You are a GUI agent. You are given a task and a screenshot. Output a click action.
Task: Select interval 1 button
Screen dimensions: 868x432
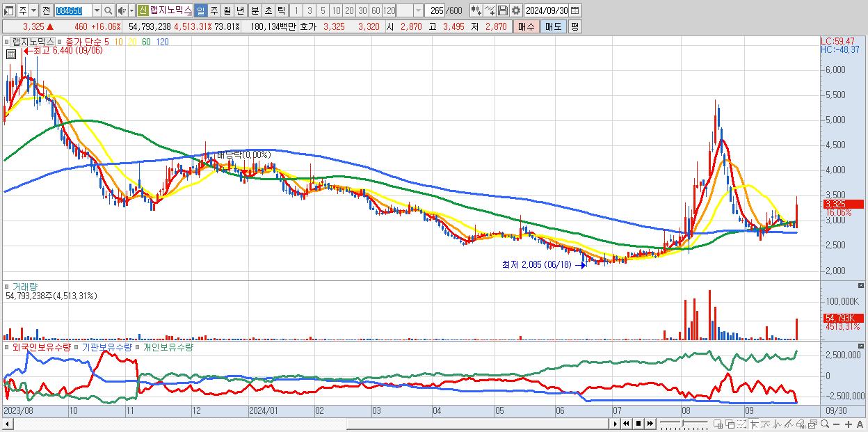point(296,10)
